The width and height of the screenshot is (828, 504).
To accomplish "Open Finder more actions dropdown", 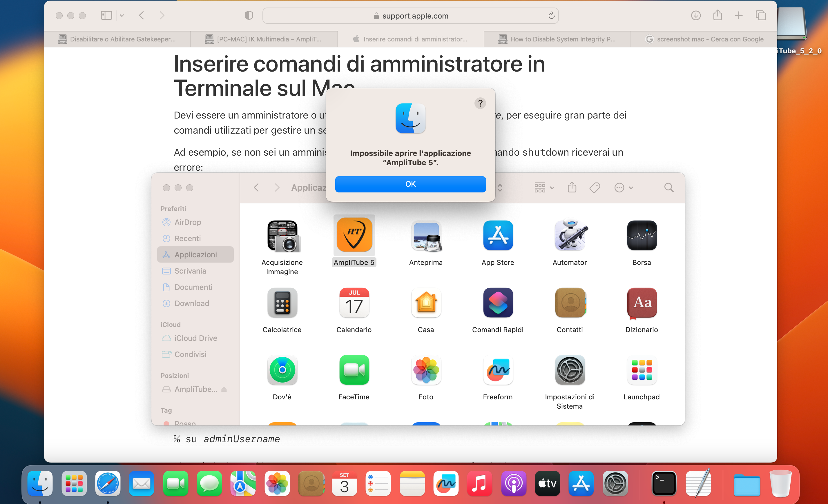I will (624, 187).
